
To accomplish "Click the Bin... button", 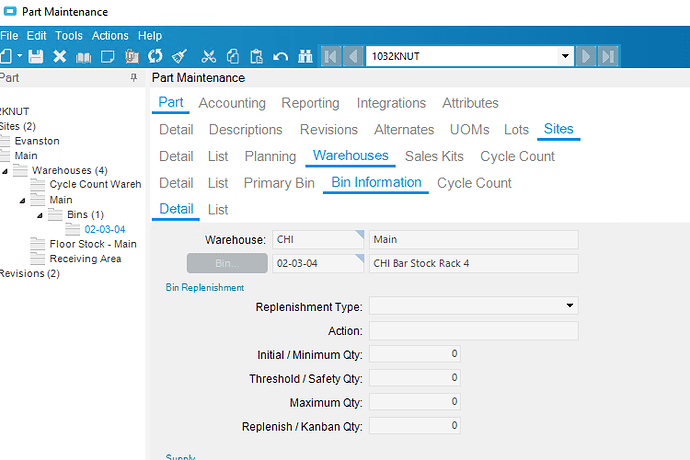I will click(x=227, y=263).
